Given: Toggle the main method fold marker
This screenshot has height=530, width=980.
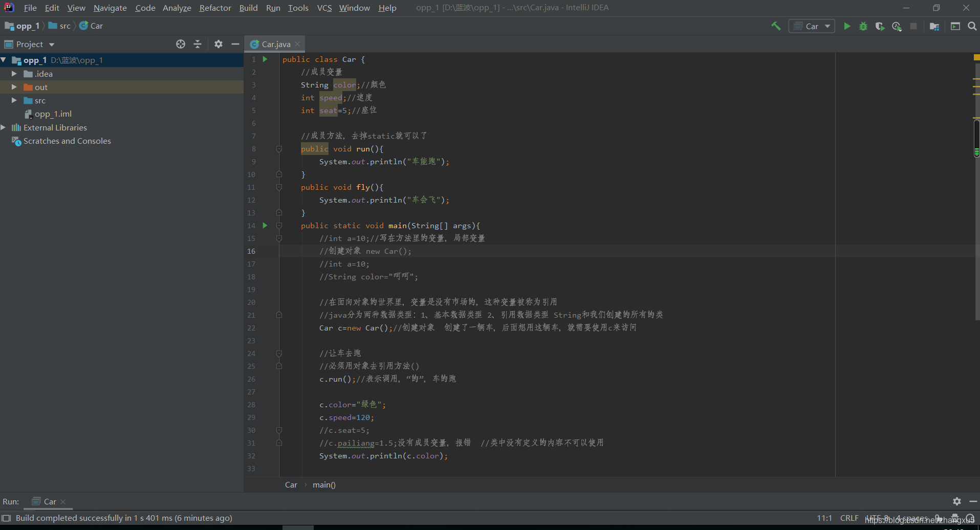Looking at the screenshot, I should point(279,226).
